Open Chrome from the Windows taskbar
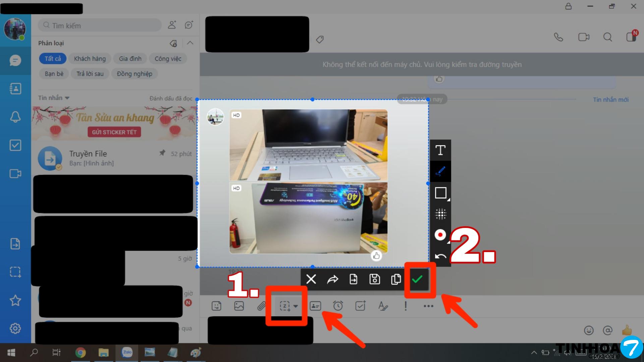Screen dimensions: 644x362 pos(80,353)
